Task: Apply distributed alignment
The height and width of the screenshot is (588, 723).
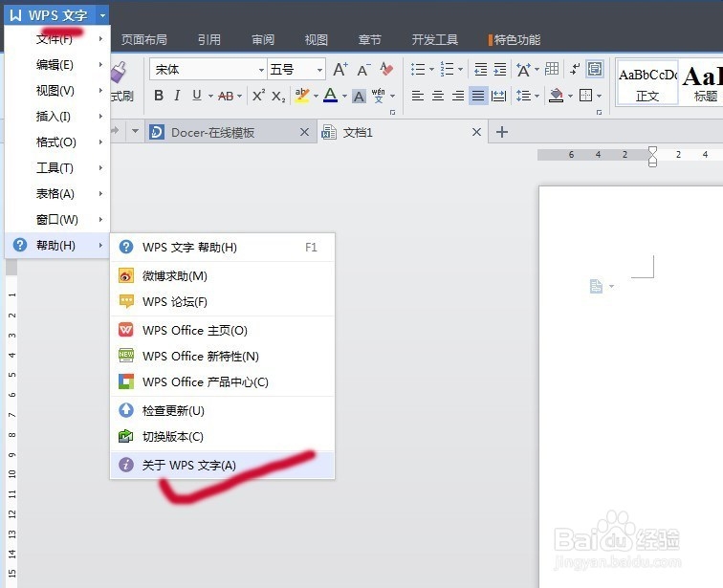Action: (x=499, y=96)
